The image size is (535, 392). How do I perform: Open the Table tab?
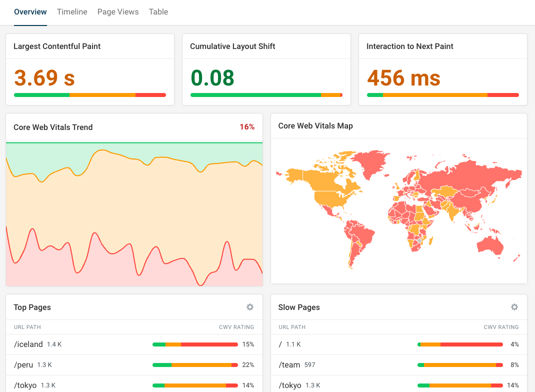158,12
